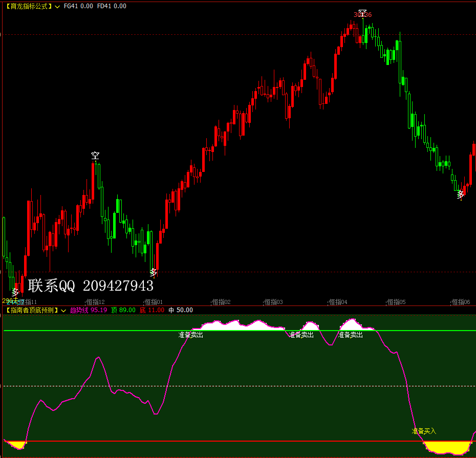Open the 指南者顶底预测 indicator dropdown arrow
Viewport: 476px width, 458px height.
pos(63,311)
